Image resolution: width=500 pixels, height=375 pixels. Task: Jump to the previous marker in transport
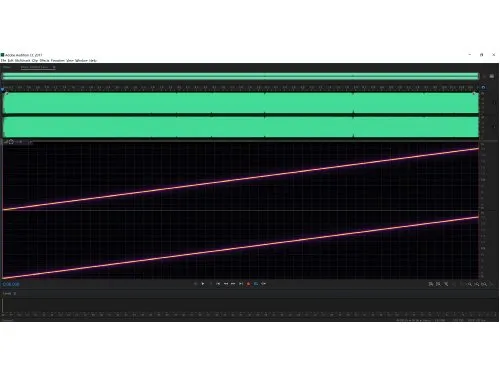click(x=218, y=284)
